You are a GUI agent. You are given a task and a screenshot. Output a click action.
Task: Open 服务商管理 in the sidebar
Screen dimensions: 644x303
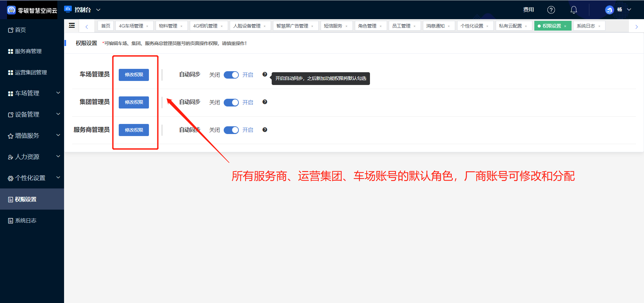point(32,51)
